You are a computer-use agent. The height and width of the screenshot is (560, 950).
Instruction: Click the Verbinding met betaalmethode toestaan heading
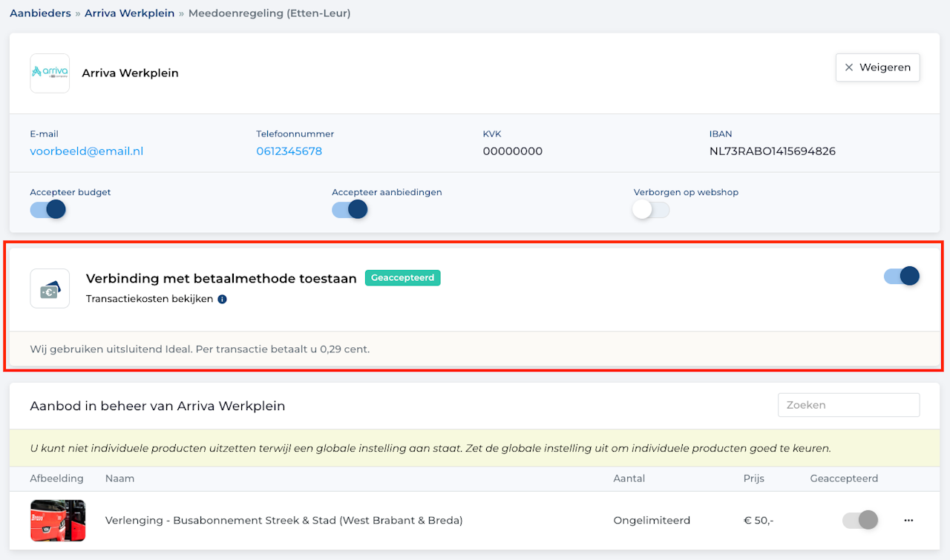221,279
